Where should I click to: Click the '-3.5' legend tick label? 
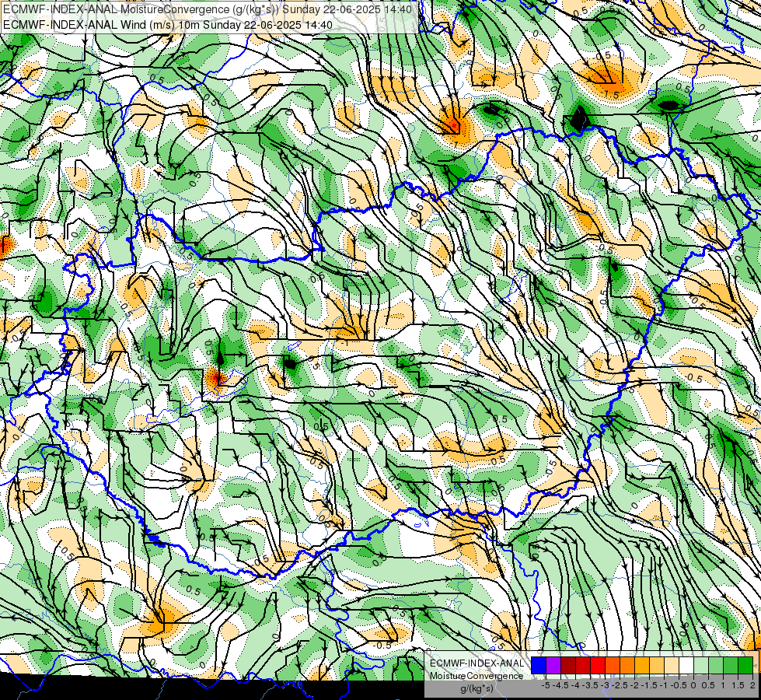coord(590,685)
